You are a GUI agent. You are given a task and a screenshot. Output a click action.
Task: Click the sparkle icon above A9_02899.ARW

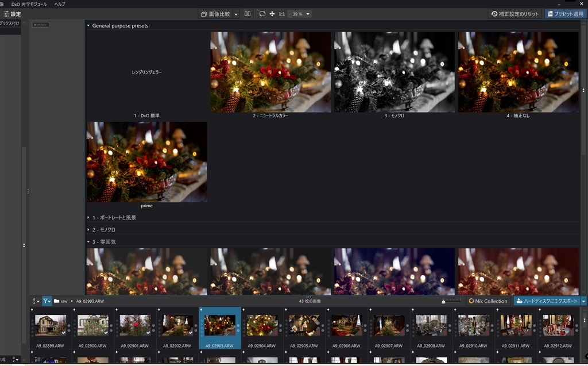coord(32,310)
